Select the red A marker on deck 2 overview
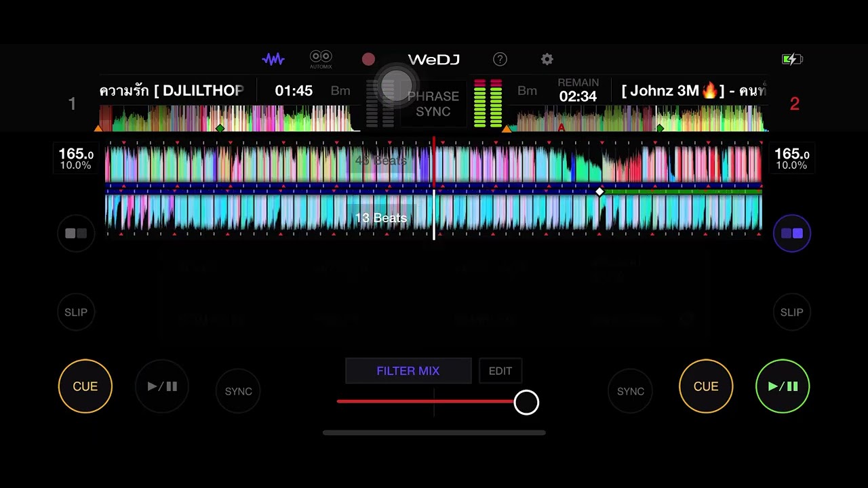 point(561,127)
